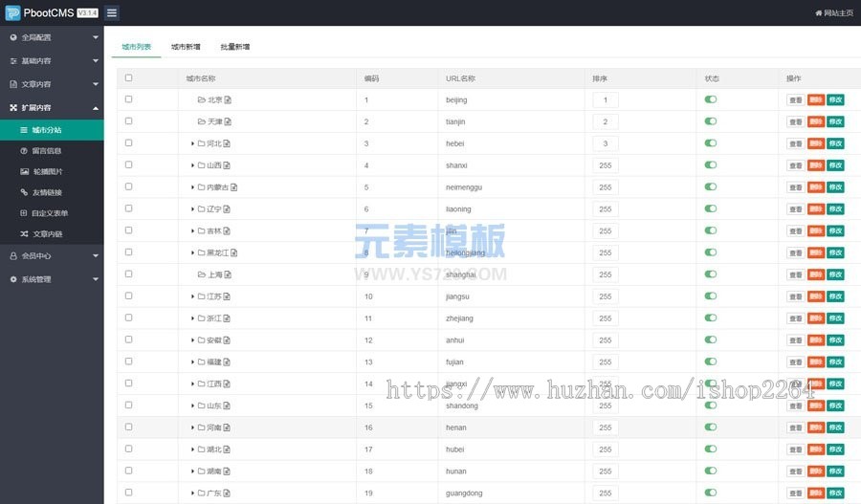Click the sort order field for hebei
This screenshot has height=504, width=861.
click(x=606, y=143)
